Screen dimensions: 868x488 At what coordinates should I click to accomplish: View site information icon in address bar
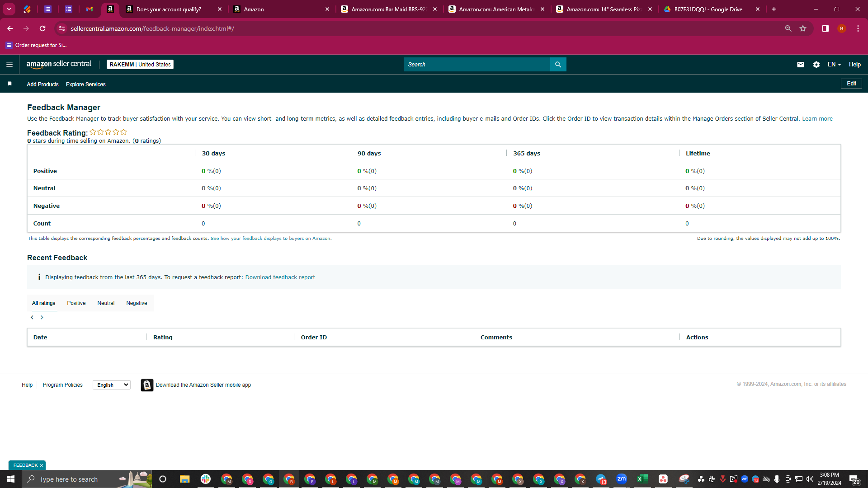62,28
